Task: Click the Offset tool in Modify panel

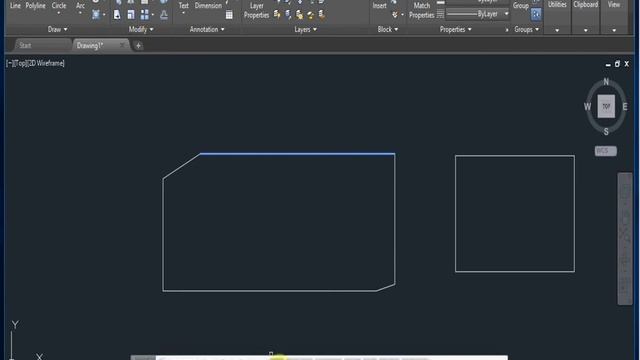Action: (164, 15)
